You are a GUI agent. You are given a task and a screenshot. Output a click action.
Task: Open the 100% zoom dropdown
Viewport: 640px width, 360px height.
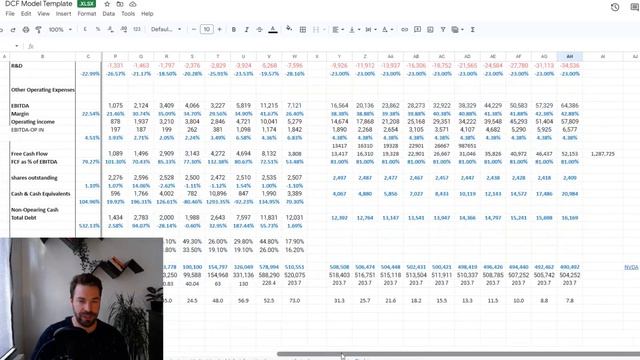click(x=60, y=29)
